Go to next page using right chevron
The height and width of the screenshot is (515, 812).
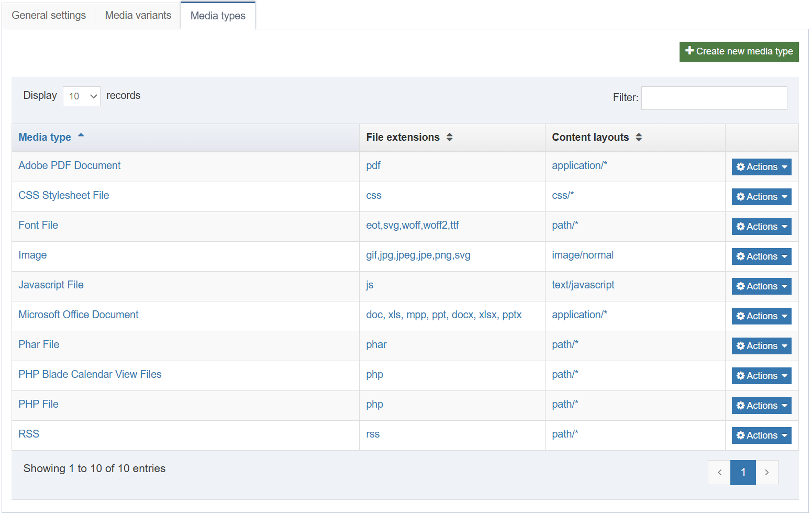pyautogui.click(x=766, y=473)
